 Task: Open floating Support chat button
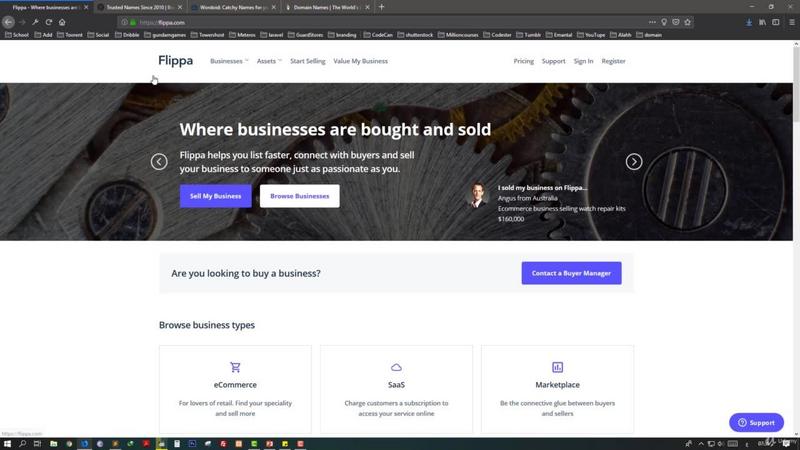[x=756, y=422]
